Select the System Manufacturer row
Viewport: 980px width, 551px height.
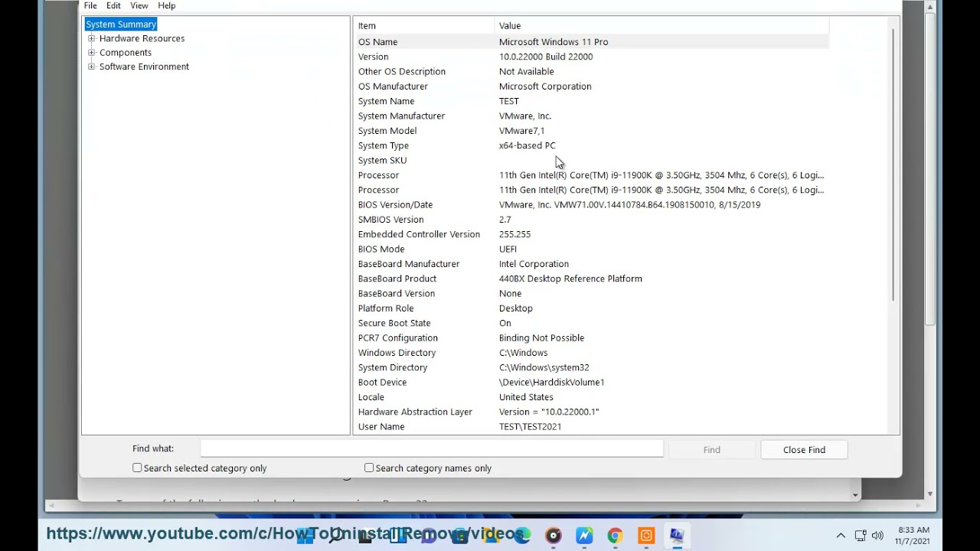point(591,116)
